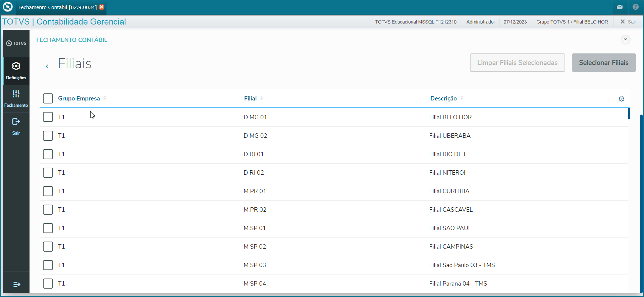644x297 pixels.
Task: Open the mail envelope icon
Action: click(620, 7)
